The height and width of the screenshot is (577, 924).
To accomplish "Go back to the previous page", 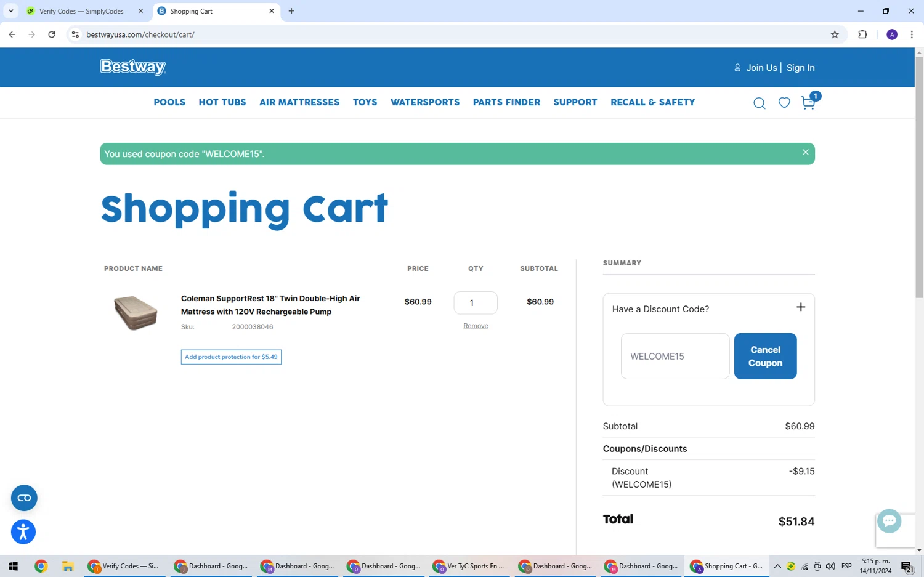I will pos(12,34).
